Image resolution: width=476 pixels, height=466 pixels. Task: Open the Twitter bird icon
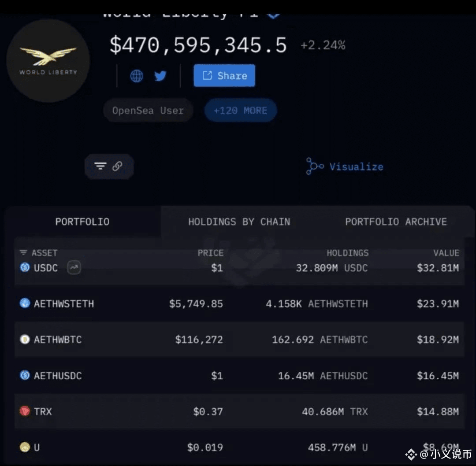(160, 76)
